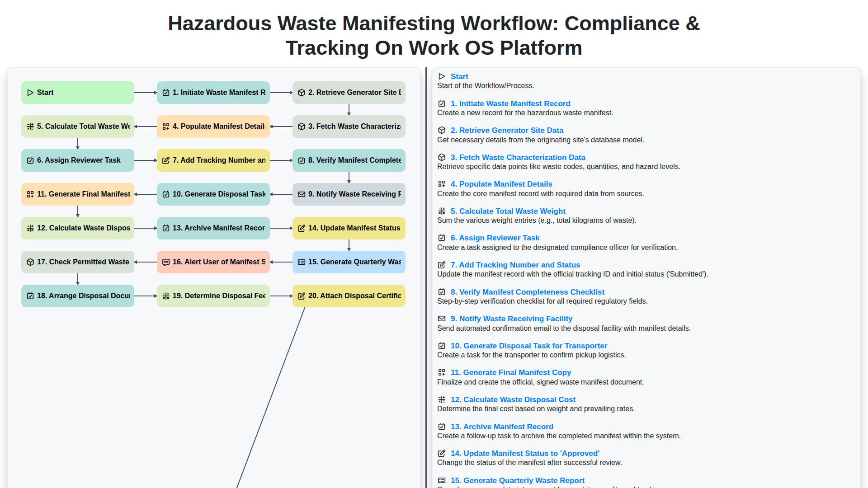Click the grid icon in Populate Manifest Details node
Viewport: 868px width, 488px height.
point(166,127)
